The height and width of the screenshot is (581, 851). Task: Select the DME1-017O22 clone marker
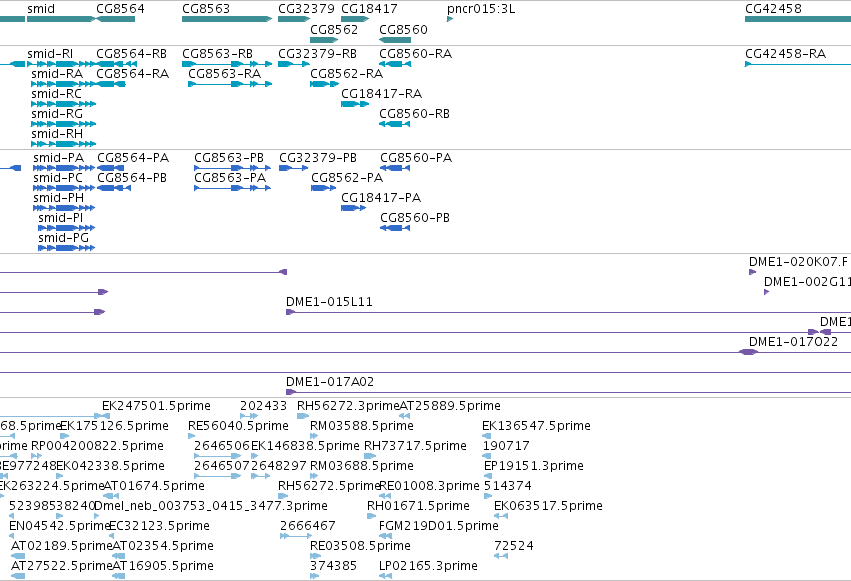(748, 352)
